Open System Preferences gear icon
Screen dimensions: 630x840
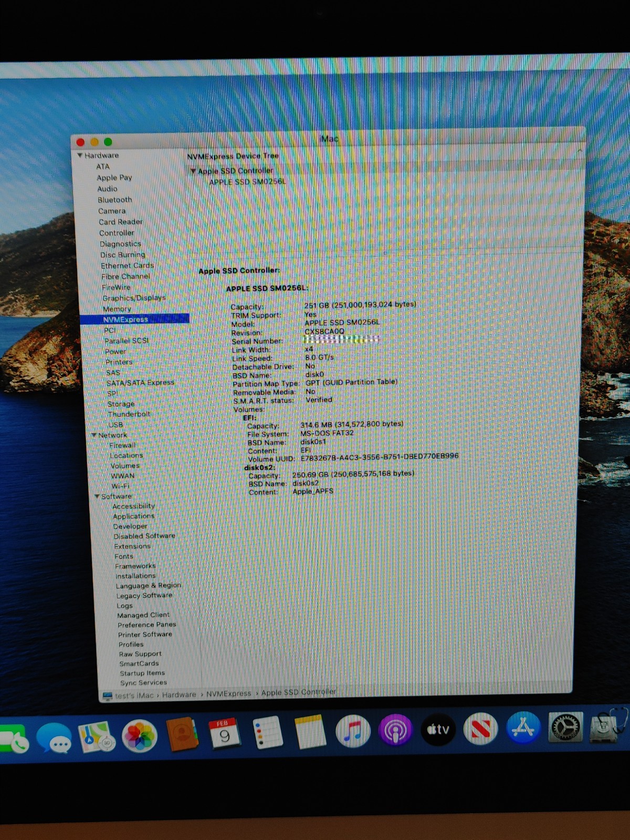[565, 727]
